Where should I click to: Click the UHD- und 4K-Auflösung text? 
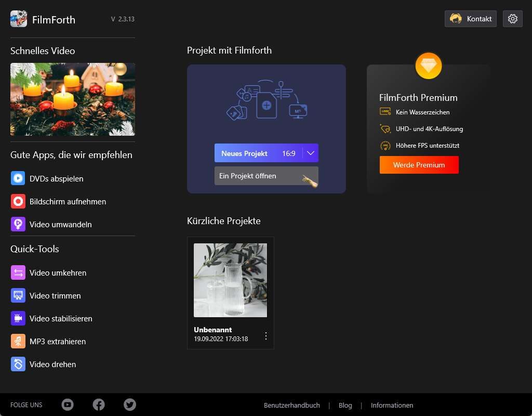pos(429,129)
